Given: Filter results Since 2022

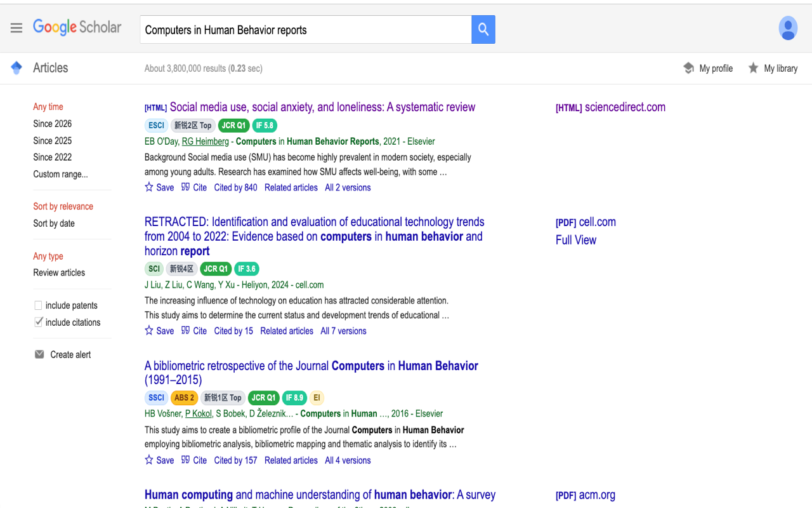Looking at the screenshot, I should pyautogui.click(x=53, y=157).
